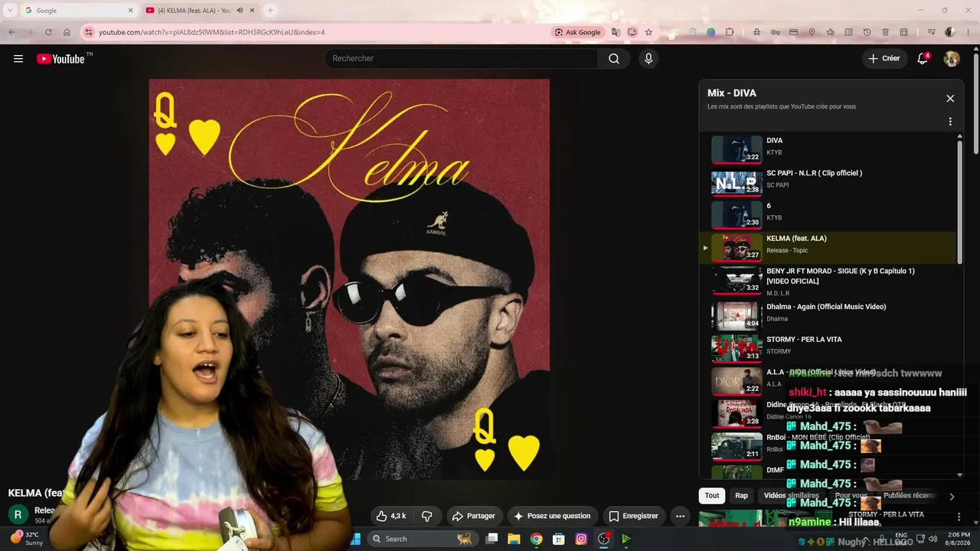Open more actions (three dots) under the video
The width and height of the screenshot is (980, 551).
point(680,516)
